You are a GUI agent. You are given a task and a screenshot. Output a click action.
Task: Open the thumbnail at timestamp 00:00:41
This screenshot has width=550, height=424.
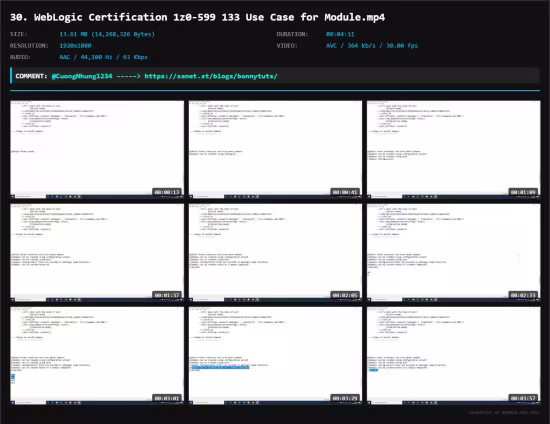(275, 149)
